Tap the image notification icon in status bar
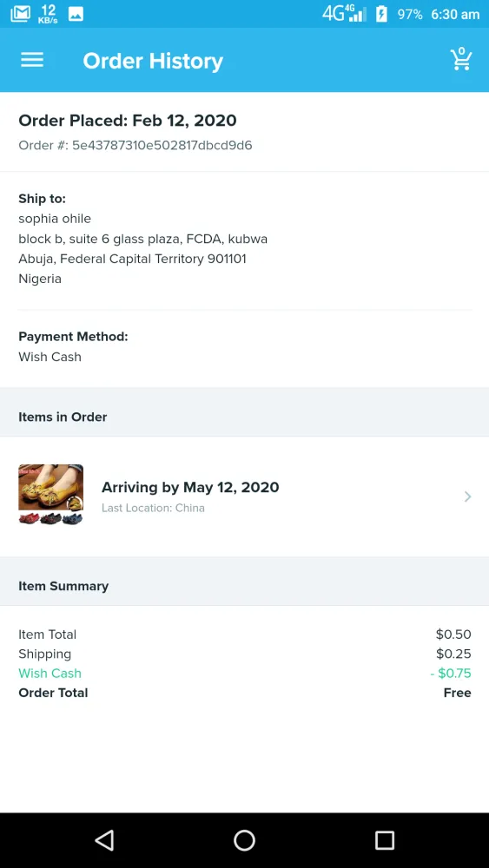The width and height of the screenshot is (489, 868). point(76,14)
